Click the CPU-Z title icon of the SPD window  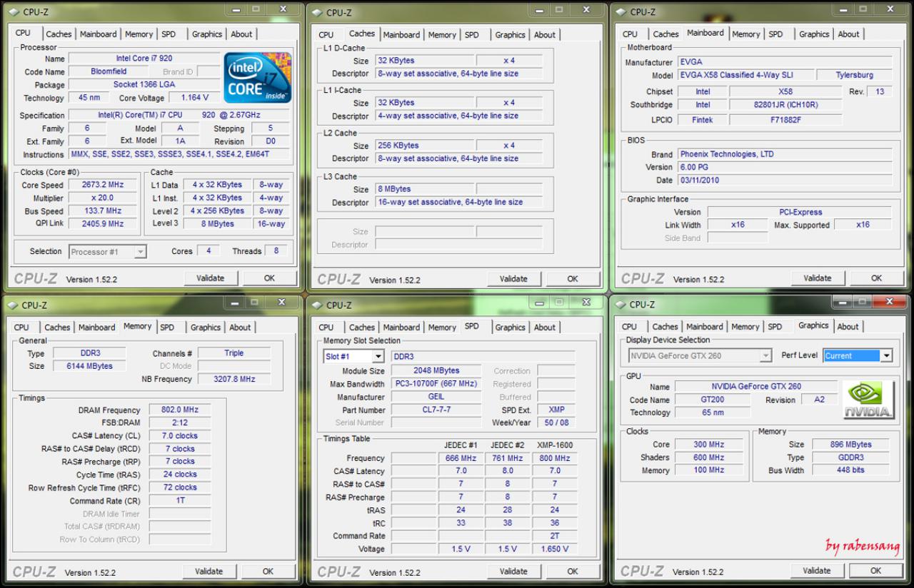click(317, 305)
